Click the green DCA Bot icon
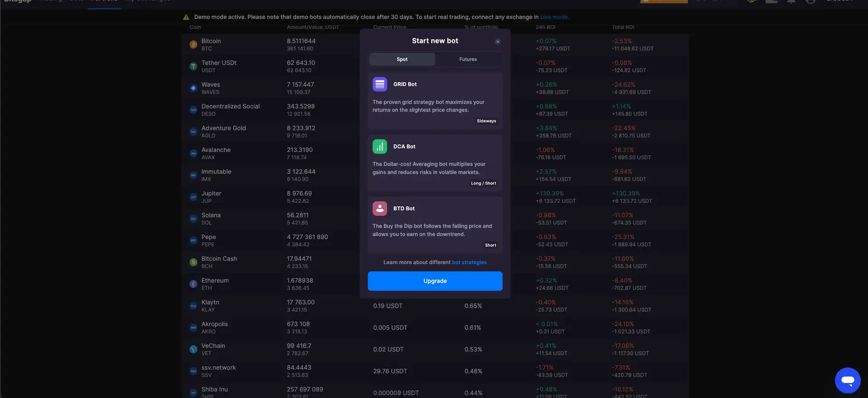This screenshot has height=398, width=868. coord(380,147)
